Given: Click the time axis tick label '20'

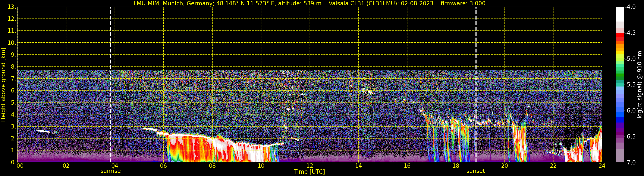Looking at the screenshot, I should click(x=505, y=166).
